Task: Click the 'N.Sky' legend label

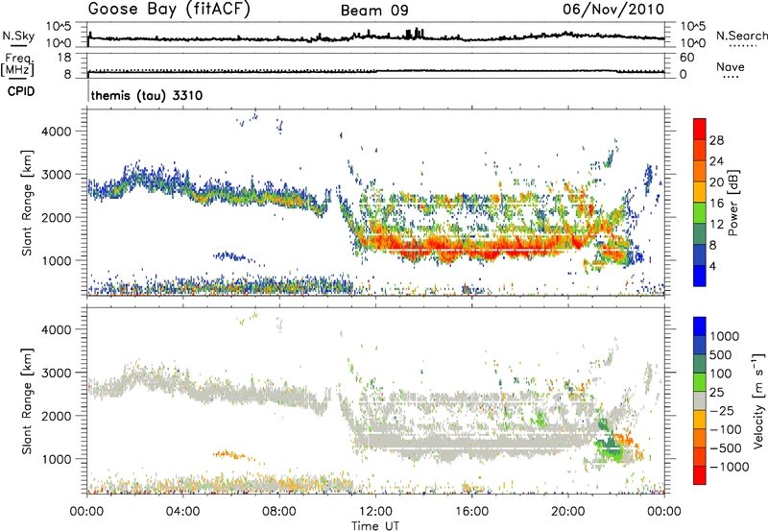Action: [18, 36]
